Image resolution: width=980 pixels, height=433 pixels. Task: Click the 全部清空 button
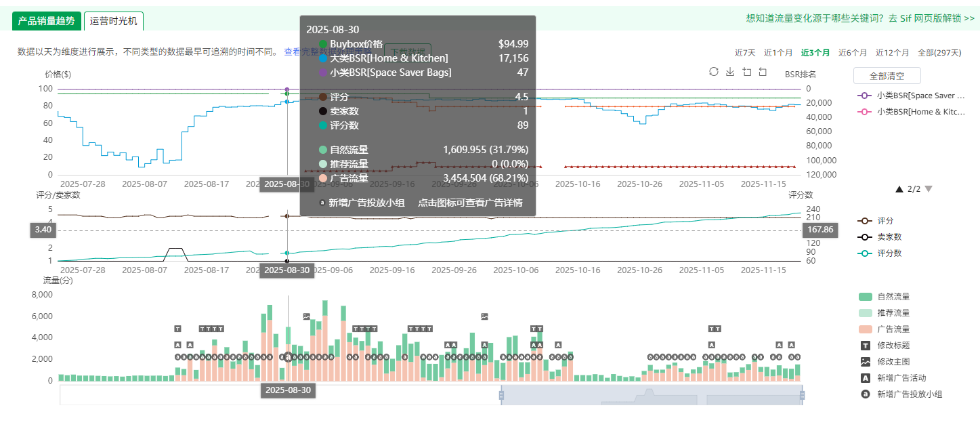coord(887,75)
